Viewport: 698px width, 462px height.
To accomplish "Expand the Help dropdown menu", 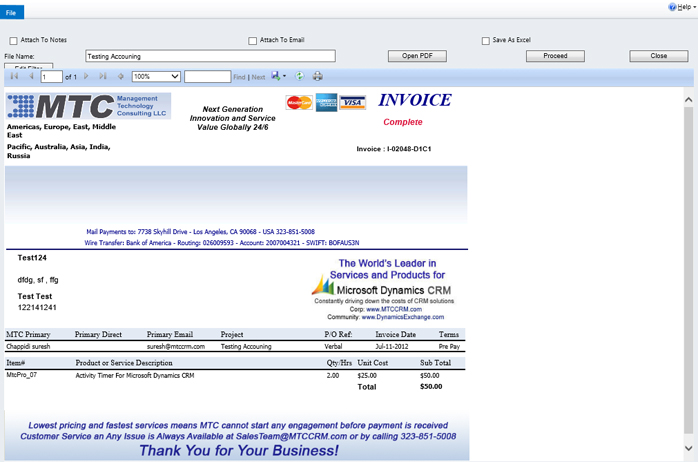I will pos(682,6).
